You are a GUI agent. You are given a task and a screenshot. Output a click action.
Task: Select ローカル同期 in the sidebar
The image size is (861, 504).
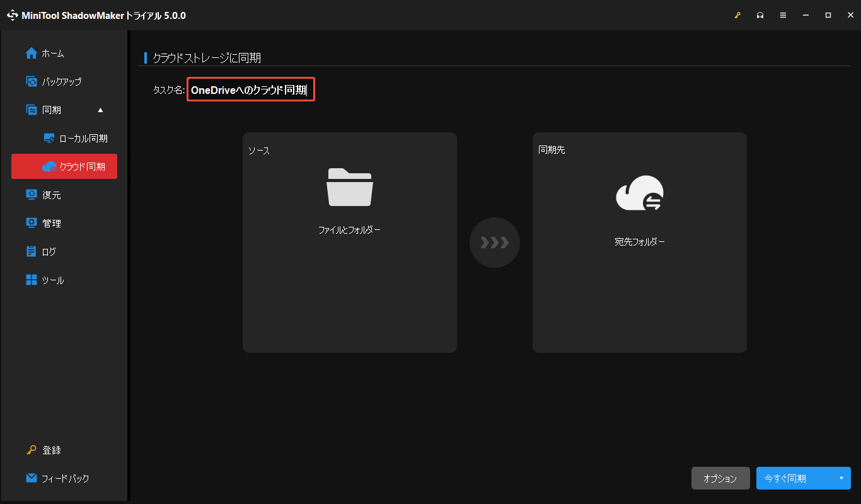click(64, 139)
